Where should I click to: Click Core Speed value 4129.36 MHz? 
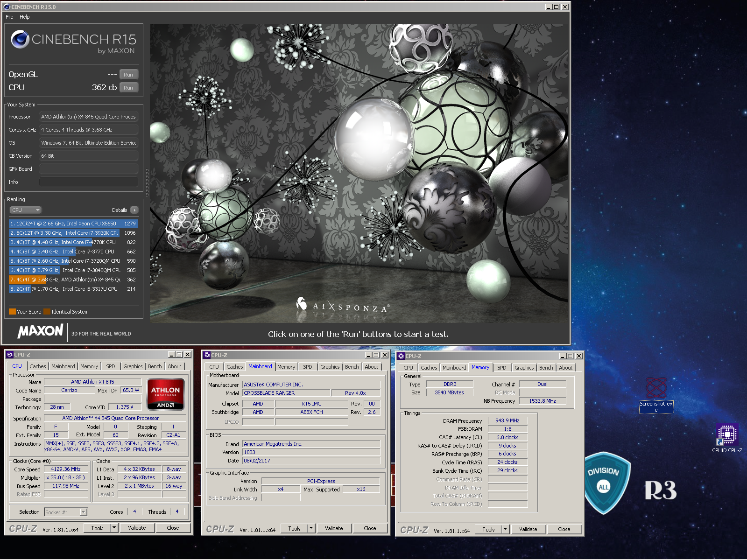click(66, 469)
